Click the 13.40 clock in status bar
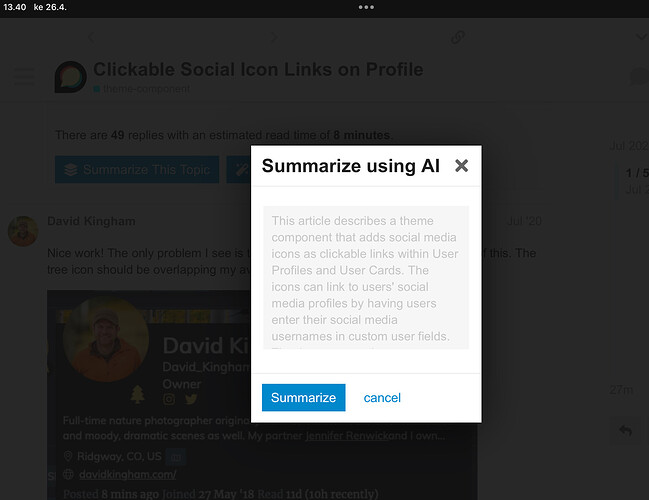Viewport: 649px width, 500px height. coord(14,7)
